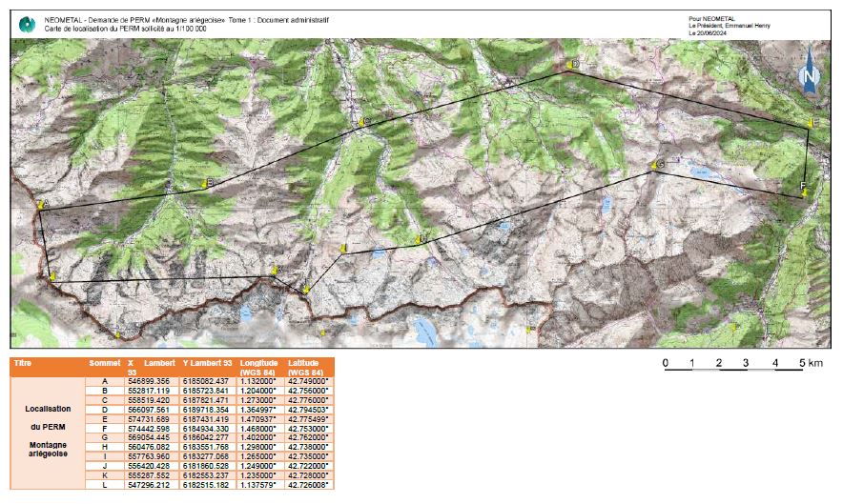Screen dimensions: 843x504
Task: Select vertex marker E on the map
Action: click(811, 123)
